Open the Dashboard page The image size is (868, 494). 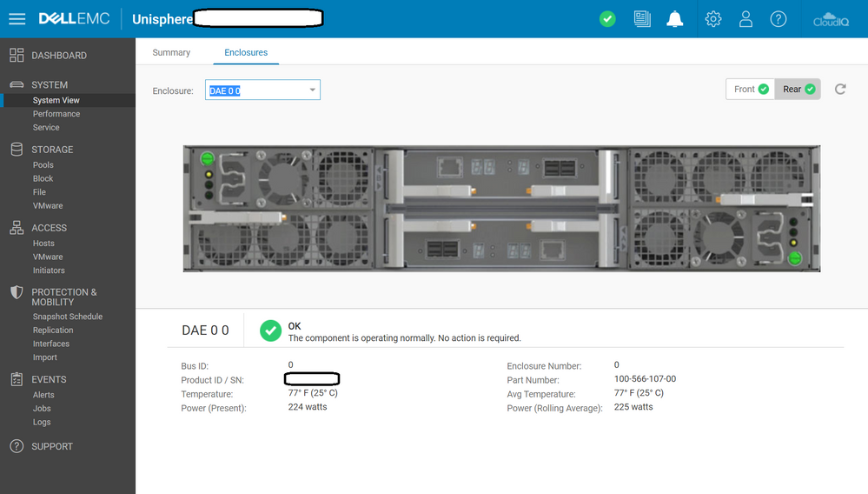tap(59, 56)
